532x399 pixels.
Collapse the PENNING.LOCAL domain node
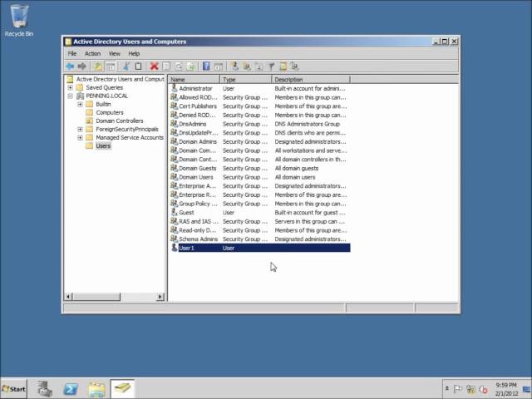tap(70, 96)
